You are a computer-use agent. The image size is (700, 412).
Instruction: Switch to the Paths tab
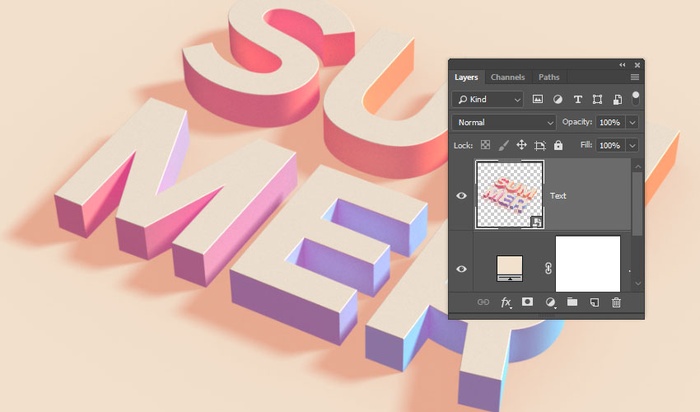[549, 77]
